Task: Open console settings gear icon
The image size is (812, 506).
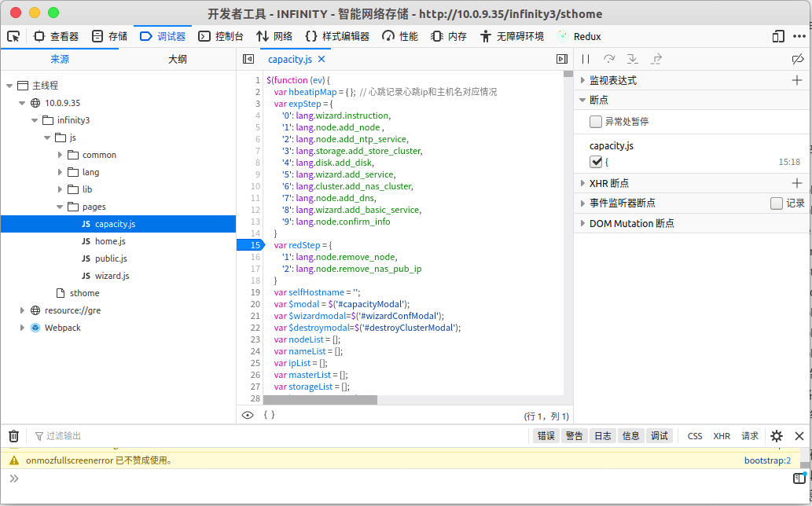Action: [x=777, y=436]
